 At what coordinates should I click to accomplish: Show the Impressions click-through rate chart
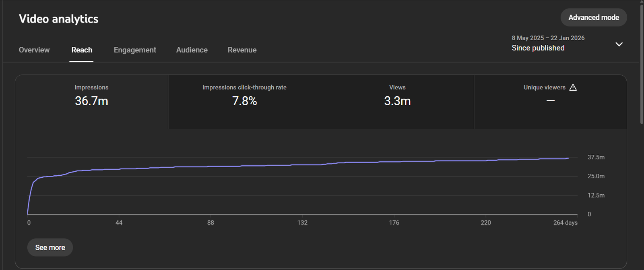coord(244,102)
